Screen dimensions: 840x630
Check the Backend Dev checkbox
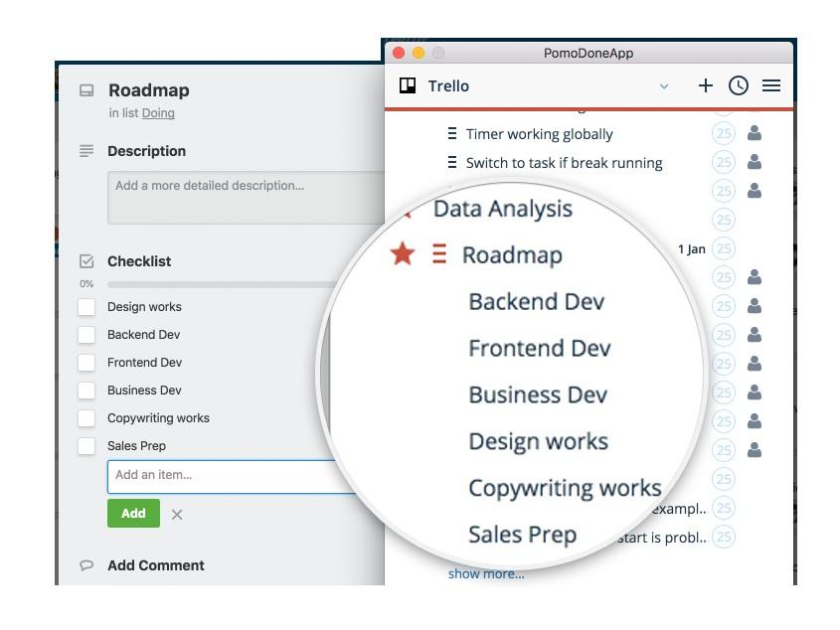coord(86,335)
